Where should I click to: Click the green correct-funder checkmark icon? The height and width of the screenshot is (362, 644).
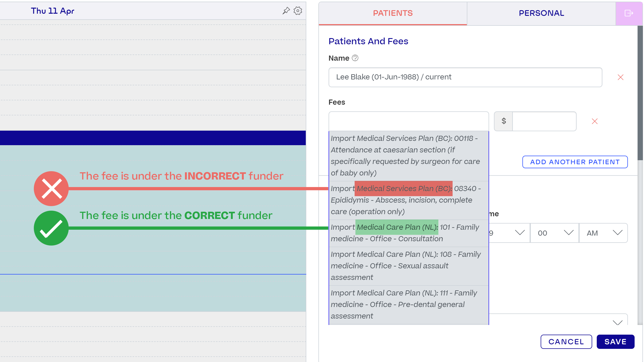pyautogui.click(x=51, y=228)
